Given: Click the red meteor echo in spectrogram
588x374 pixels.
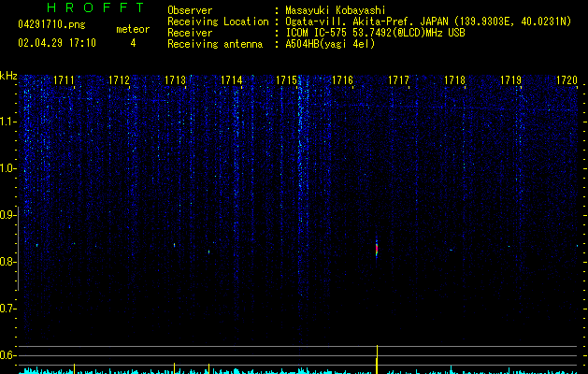Looking at the screenshot, I should [377, 249].
